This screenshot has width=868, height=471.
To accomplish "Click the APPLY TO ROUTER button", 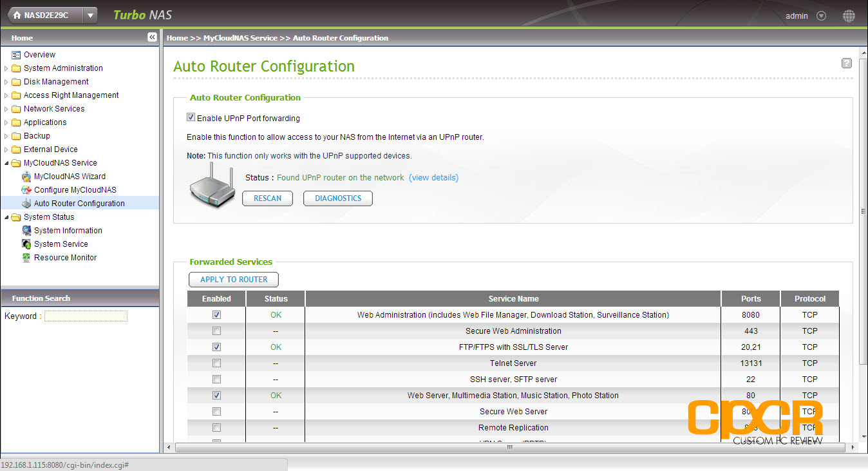I will [x=234, y=280].
